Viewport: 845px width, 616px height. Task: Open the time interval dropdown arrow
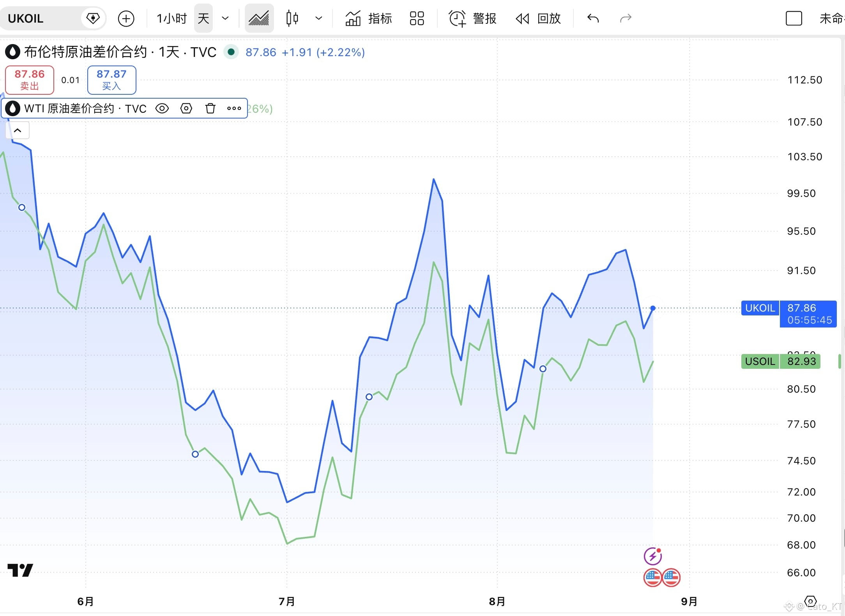(225, 18)
